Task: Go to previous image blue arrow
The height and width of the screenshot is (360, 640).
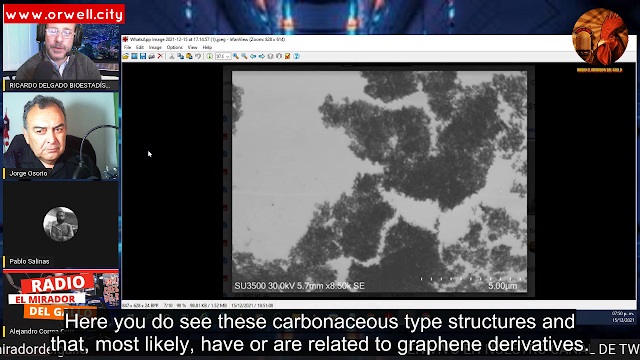Action: (x=253, y=56)
